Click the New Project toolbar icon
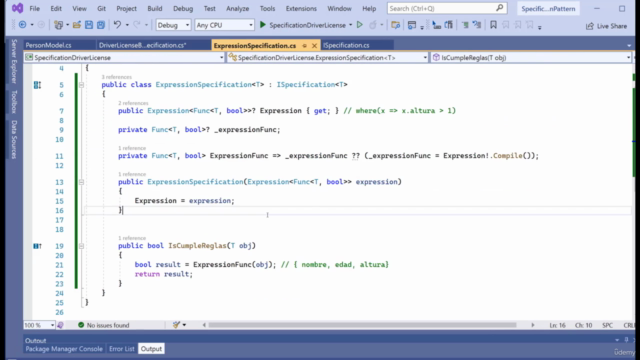 (x=58, y=25)
